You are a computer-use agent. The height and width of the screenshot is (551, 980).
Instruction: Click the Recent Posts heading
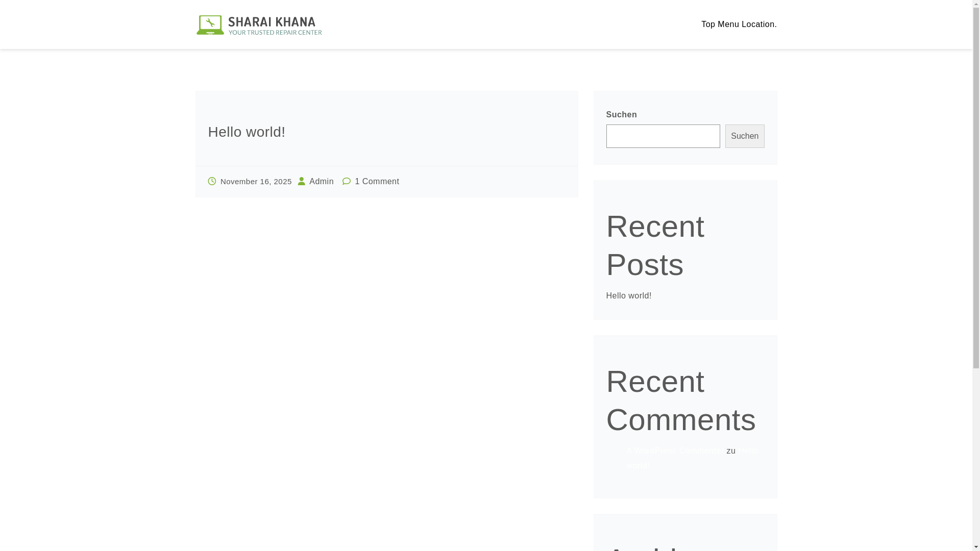coord(655,245)
